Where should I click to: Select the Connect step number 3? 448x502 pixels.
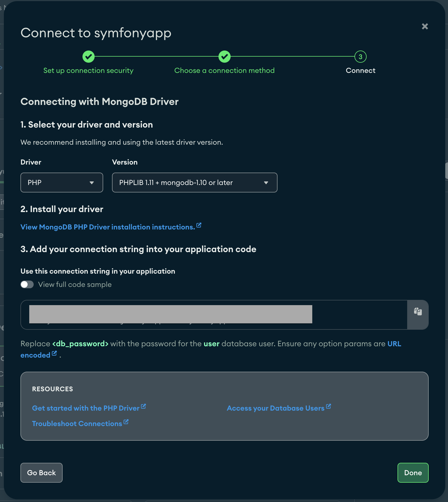[x=361, y=57]
